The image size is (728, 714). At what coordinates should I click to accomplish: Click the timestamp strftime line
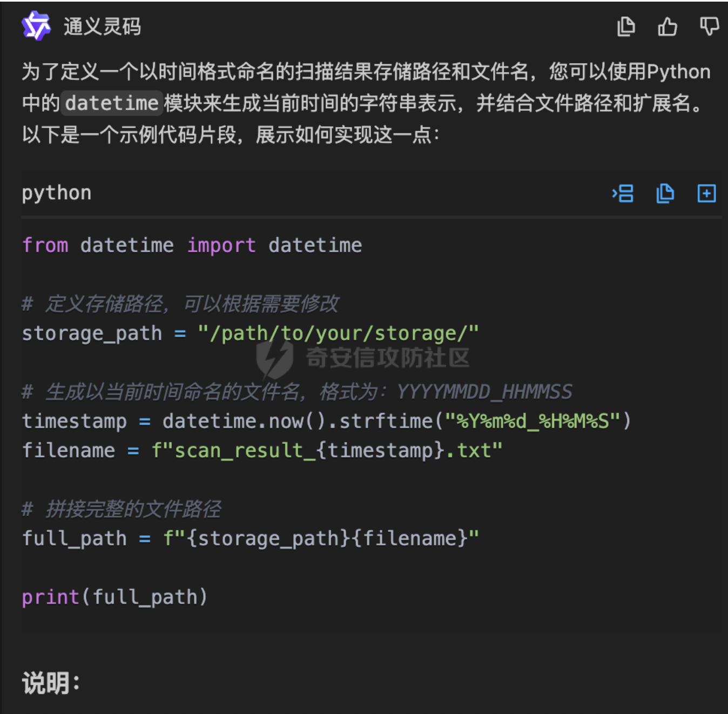pos(326,421)
